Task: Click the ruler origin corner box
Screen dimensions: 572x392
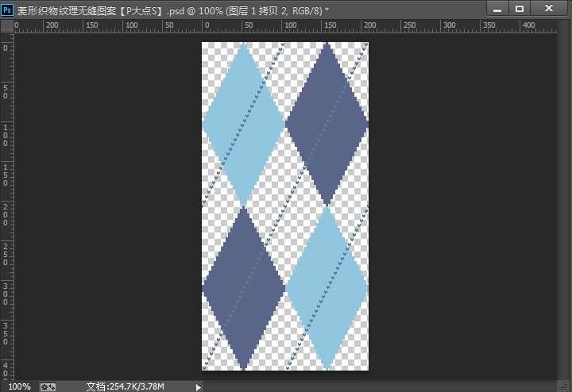Action: point(6,25)
